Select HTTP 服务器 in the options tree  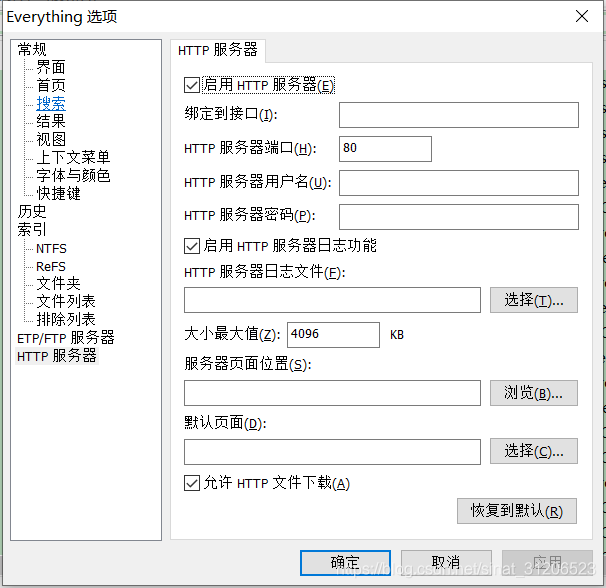[x=56, y=356]
